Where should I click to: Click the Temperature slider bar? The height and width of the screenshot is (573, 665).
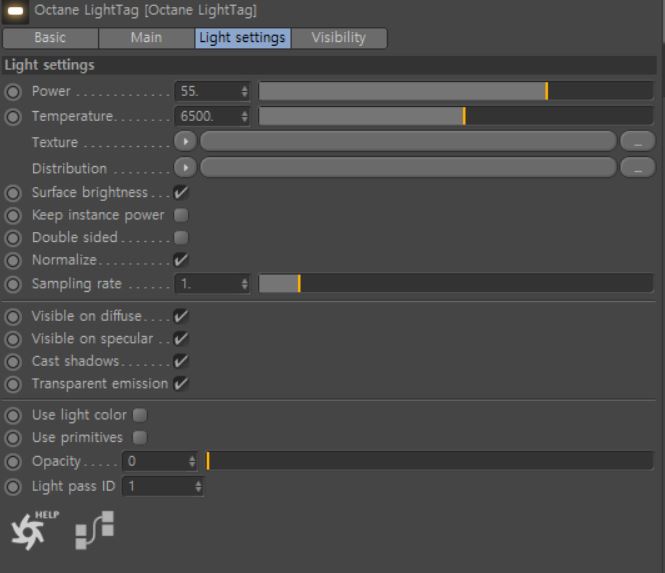click(x=456, y=116)
